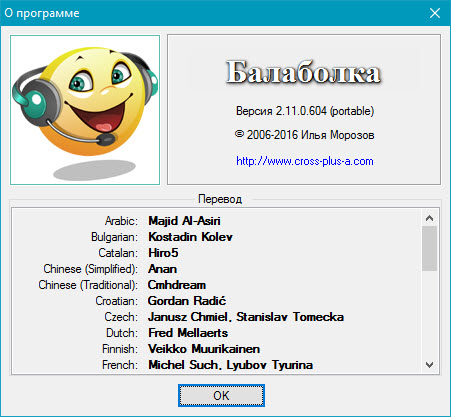Click the Балаболка program title text
This screenshot has width=451, height=417.
(x=303, y=72)
